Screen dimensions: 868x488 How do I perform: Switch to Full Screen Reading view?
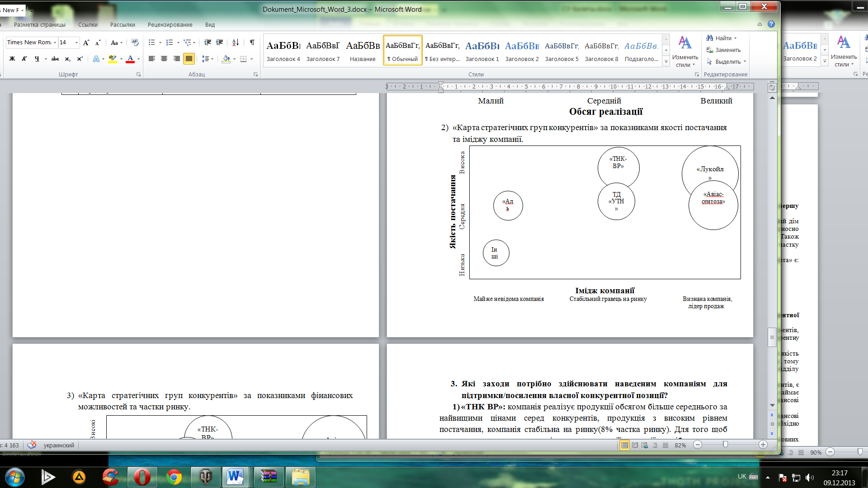[635, 445]
